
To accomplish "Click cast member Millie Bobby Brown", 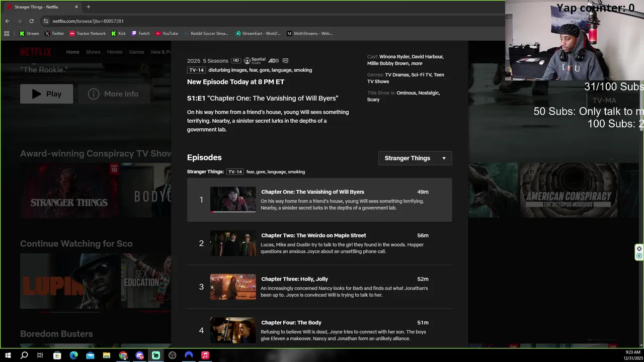I will point(388,64).
